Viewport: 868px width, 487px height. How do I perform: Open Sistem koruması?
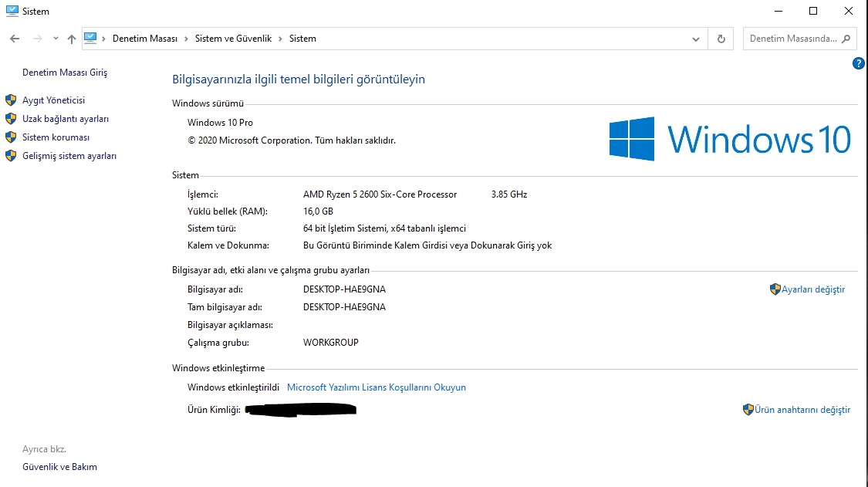[x=56, y=137]
